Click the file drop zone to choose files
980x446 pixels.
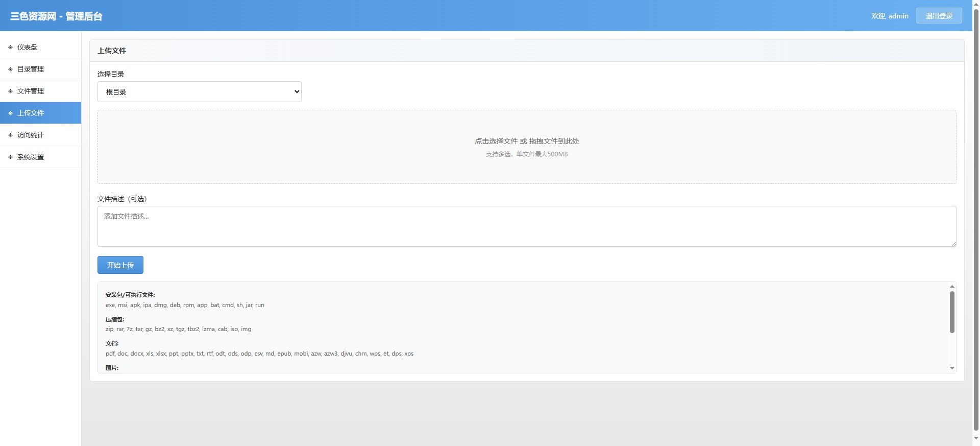coord(526,147)
